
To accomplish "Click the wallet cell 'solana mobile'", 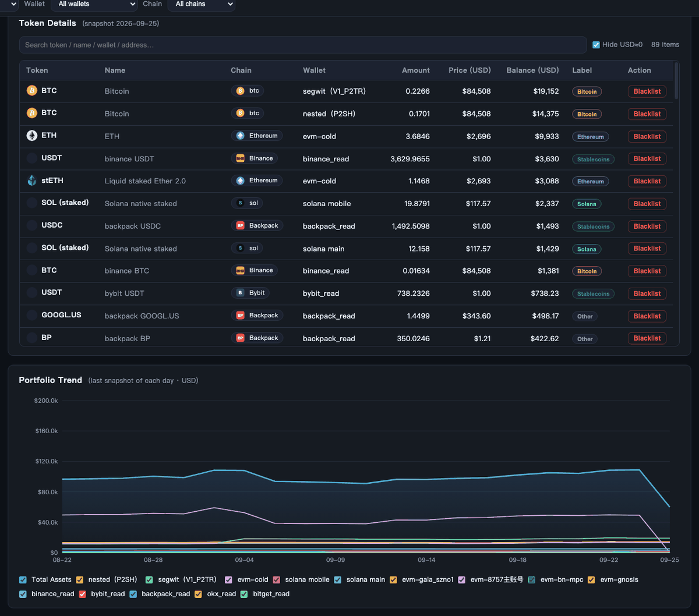I will (327, 204).
